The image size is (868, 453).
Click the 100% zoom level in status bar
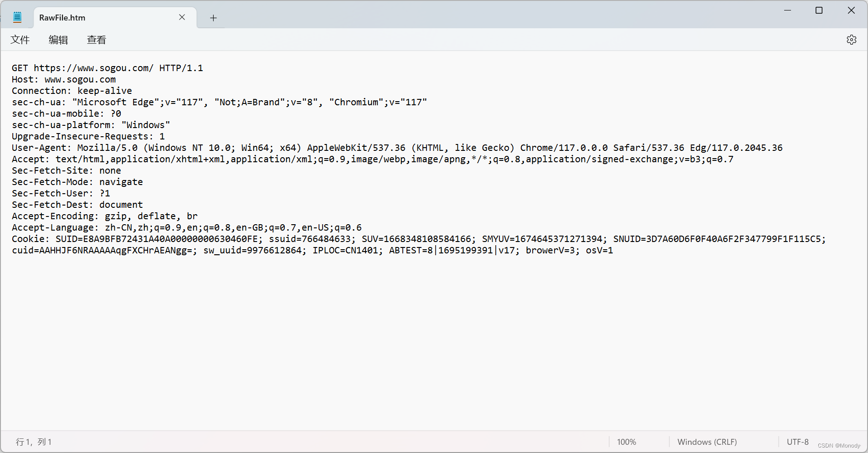pos(627,442)
